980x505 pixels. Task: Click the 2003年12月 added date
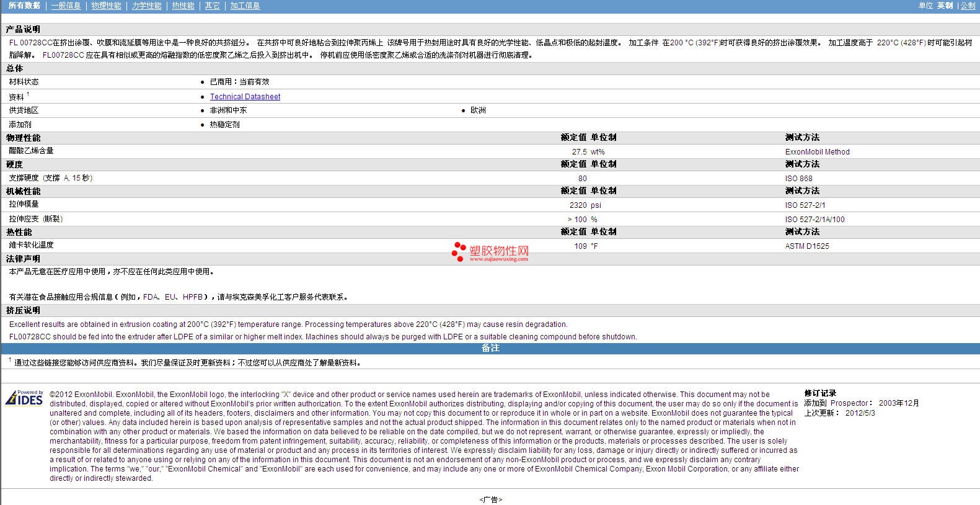click(x=899, y=403)
